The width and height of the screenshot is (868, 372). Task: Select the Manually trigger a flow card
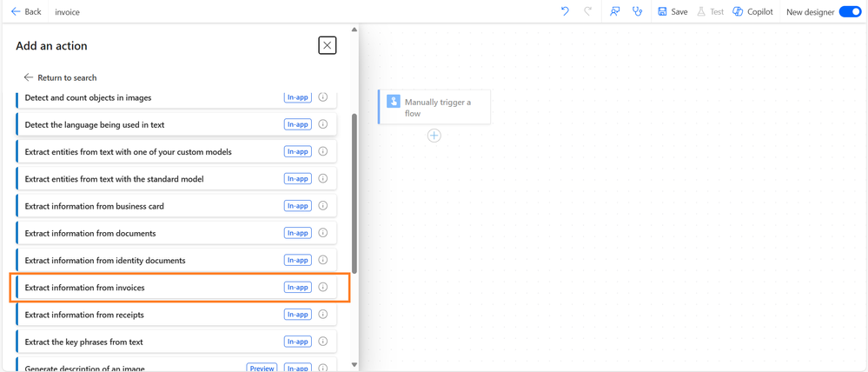click(x=435, y=107)
